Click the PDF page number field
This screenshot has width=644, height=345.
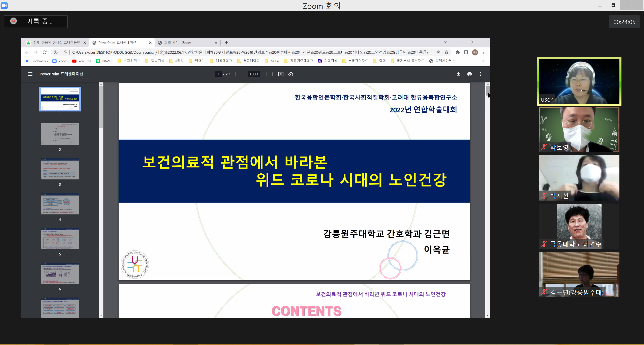(218, 74)
